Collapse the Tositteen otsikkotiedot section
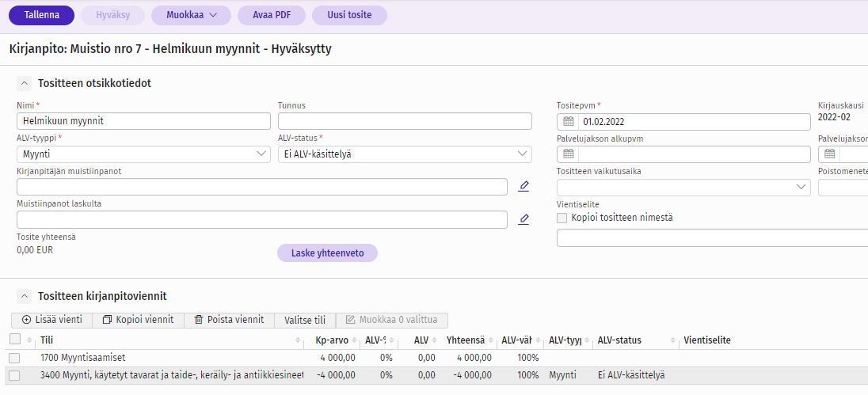 [x=25, y=84]
